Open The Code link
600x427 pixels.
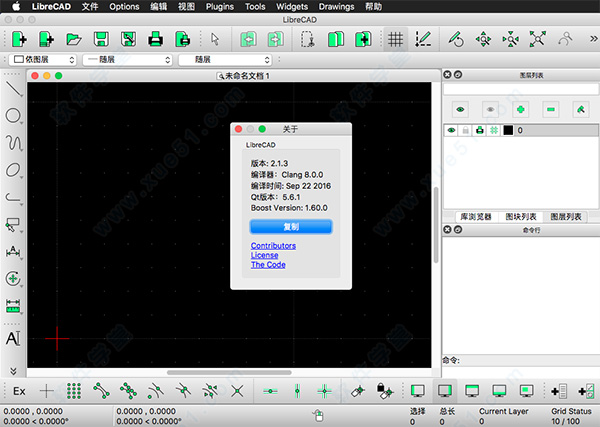pyautogui.click(x=268, y=265)
